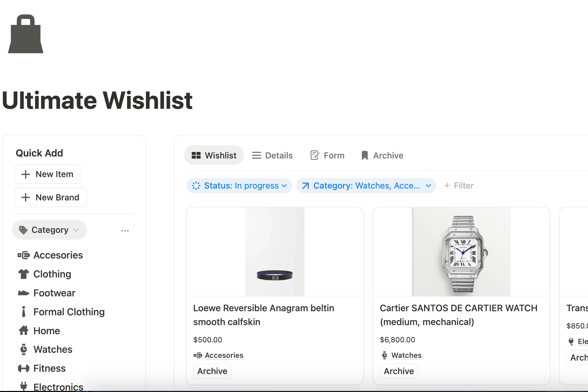Switch to the Details tab

click(x=272, y=155)
